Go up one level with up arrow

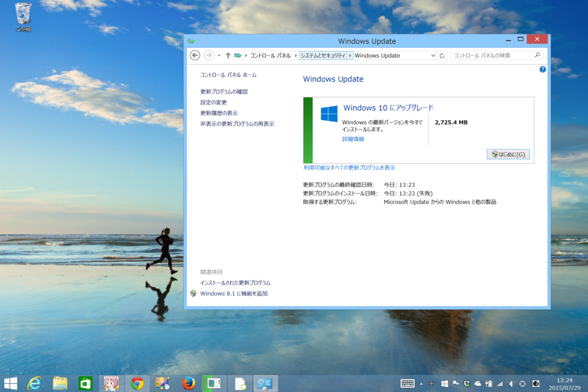(x=227, y=56)
